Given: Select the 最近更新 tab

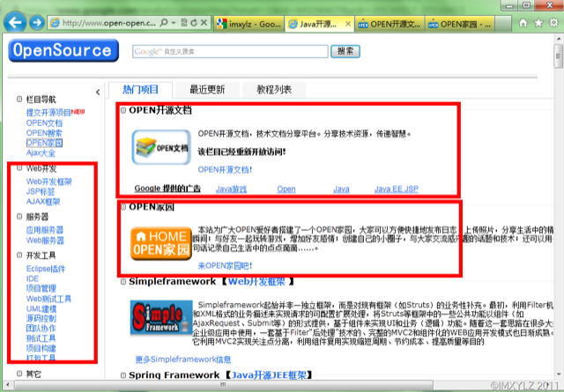Looking at the screenshot, I should pos(207,90).
